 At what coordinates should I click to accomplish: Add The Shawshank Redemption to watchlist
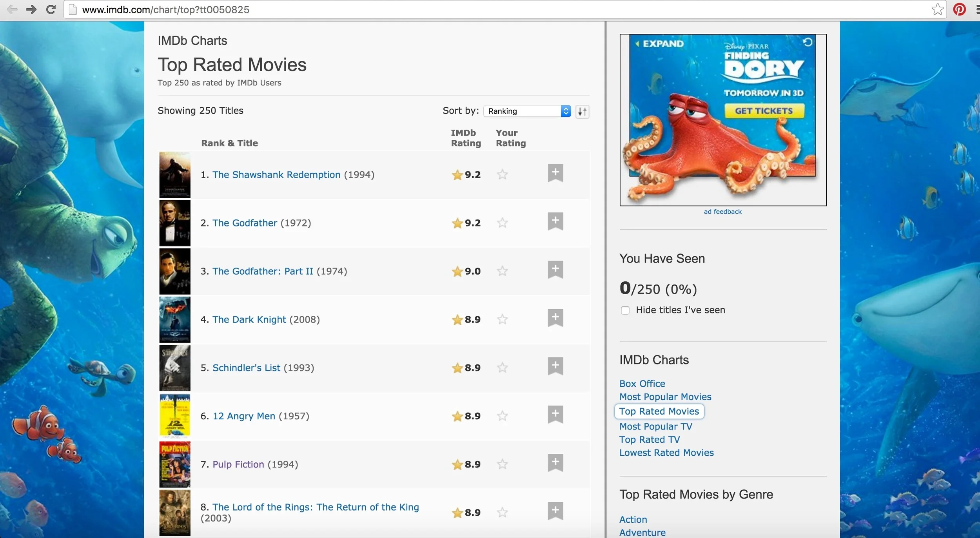pyautogui.click(x=555, y=173)
